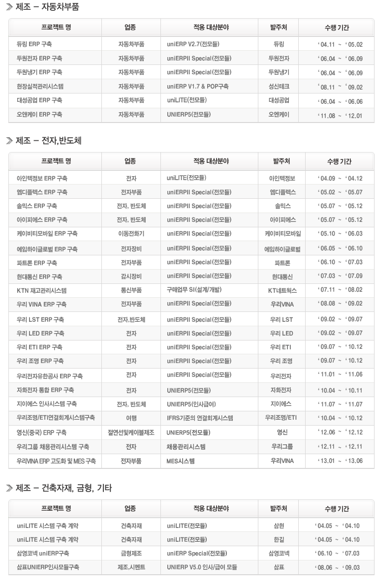Image resolution: width=375 pixels, height=588 pixels.
Task: Click the '04.11 ~ 05.02' period cell
Action: [340, 44]
